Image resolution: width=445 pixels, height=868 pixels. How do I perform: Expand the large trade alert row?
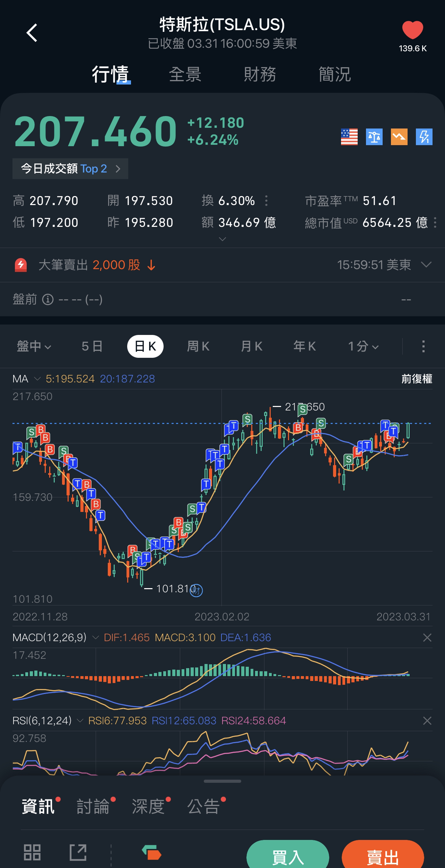[426, 265]
